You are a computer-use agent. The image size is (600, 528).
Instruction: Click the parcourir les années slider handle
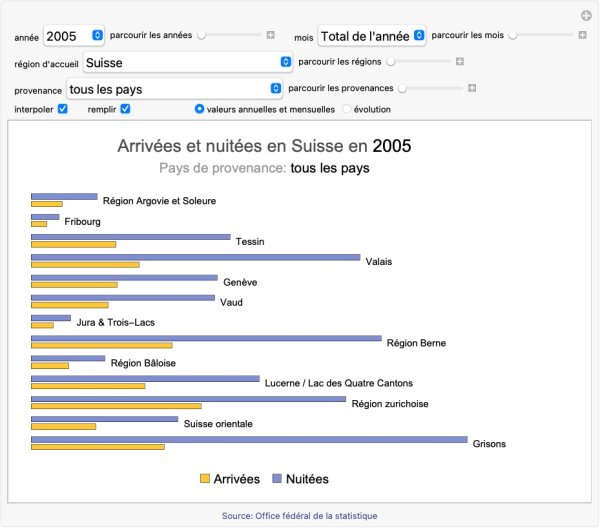202,35
